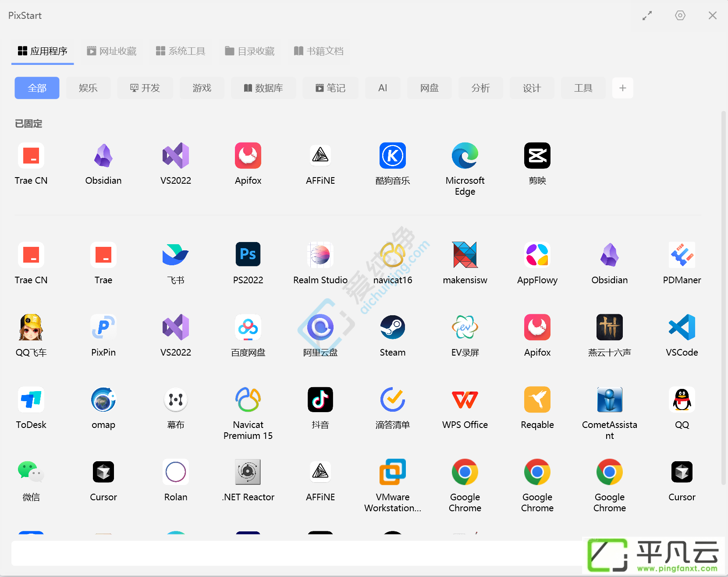Open makensisw icon
Screen dimensions: 728x577
point(465,255)
